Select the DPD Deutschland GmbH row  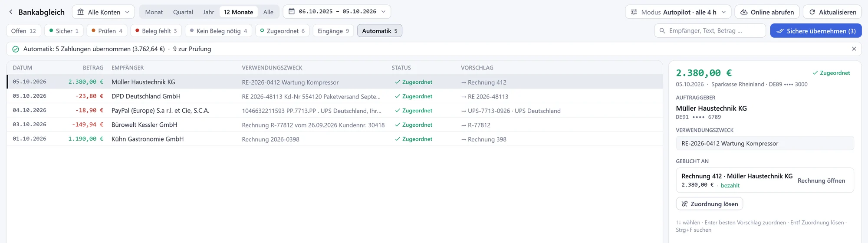(335, 96)
